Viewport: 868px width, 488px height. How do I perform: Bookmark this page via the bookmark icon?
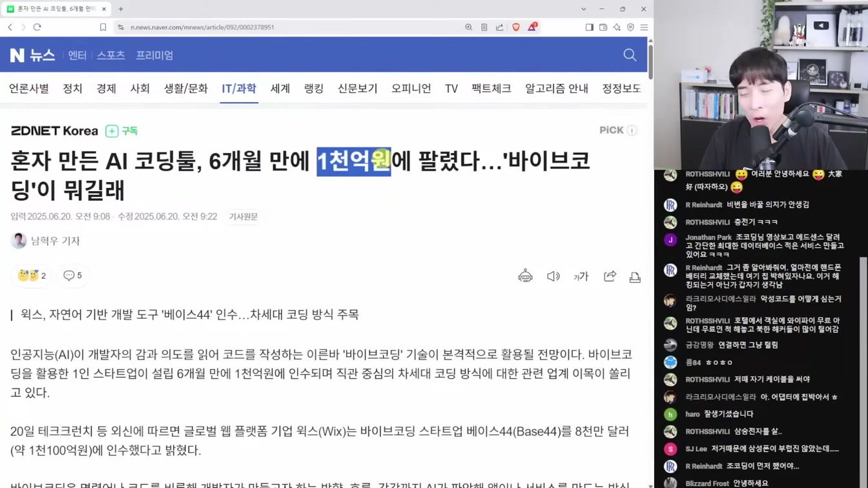click(103, 27)
